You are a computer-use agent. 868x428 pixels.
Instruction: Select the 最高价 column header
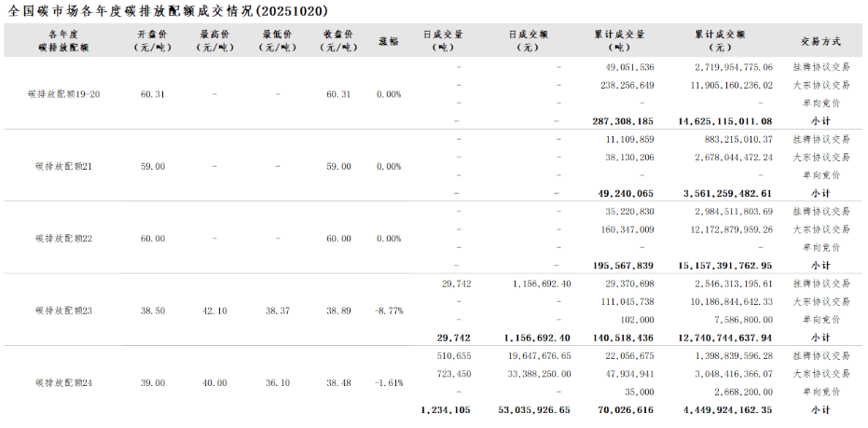[x=214, y=41]
